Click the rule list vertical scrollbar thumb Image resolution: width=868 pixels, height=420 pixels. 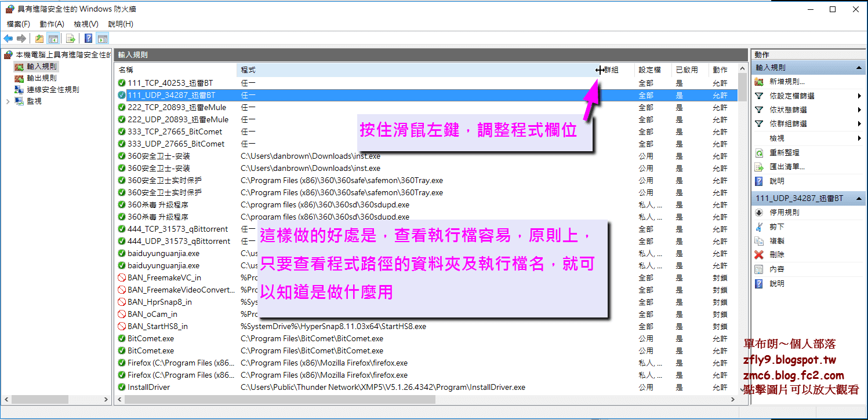(743, 87)
